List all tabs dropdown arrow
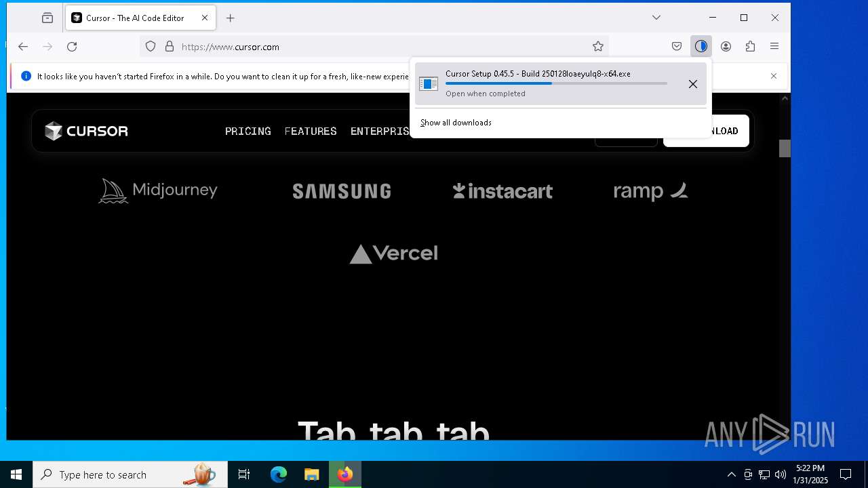Image resolution: width=868 pixels, height=488 pixels. click(x=656, y=18)
